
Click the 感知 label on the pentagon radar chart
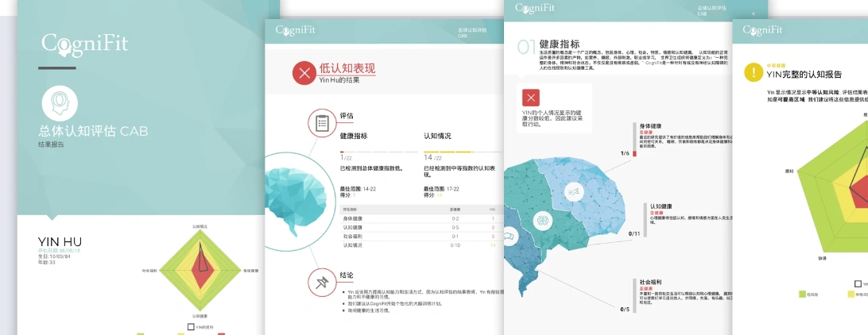click(x=789, y=171)
